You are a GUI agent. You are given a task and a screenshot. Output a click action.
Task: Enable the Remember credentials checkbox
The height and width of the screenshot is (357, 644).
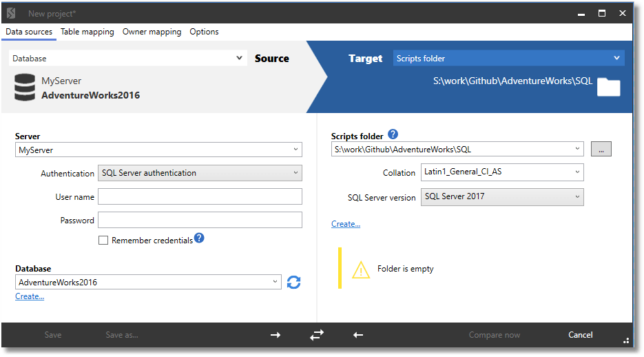coord(103,240)
